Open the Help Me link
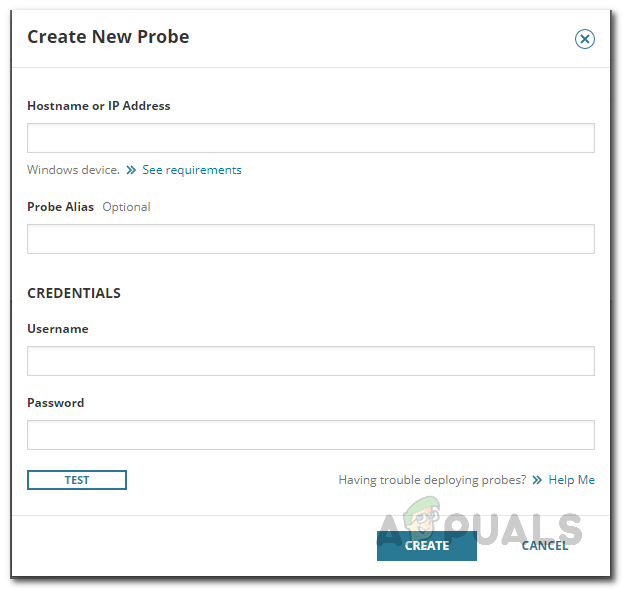The image size is (623, 590). [x=571, y=480]
